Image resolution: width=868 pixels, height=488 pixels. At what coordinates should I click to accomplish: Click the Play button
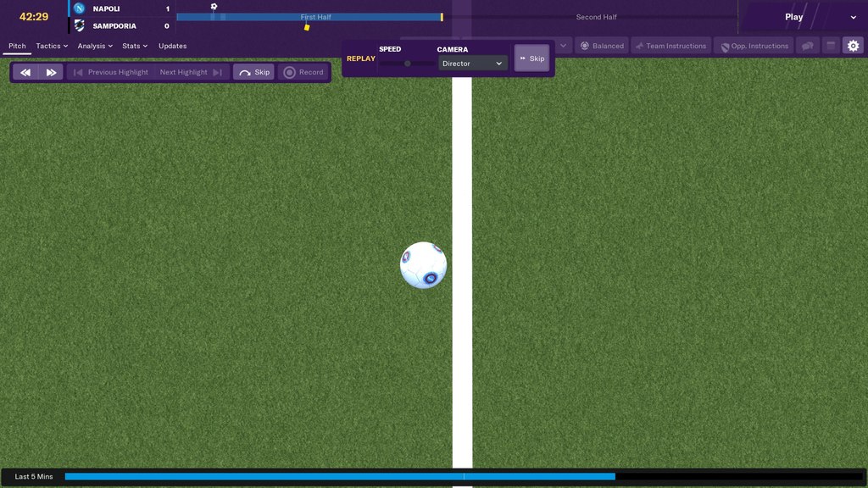pos(793,17)
